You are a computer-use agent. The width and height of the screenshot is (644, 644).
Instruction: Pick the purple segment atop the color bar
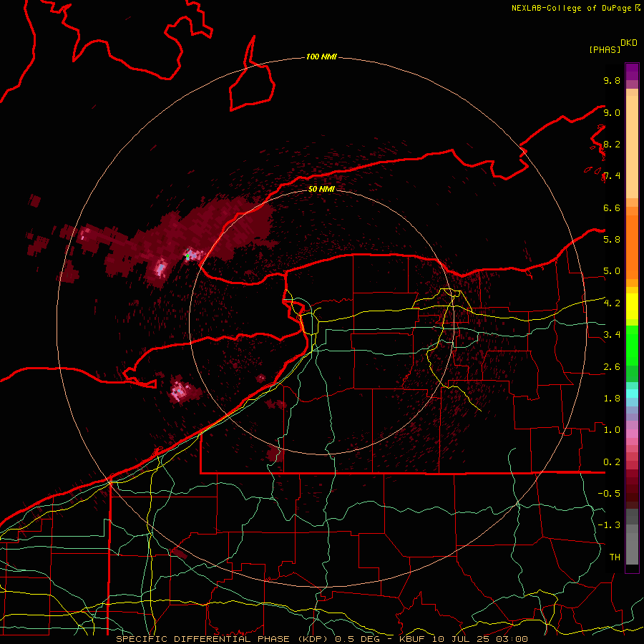632,72
